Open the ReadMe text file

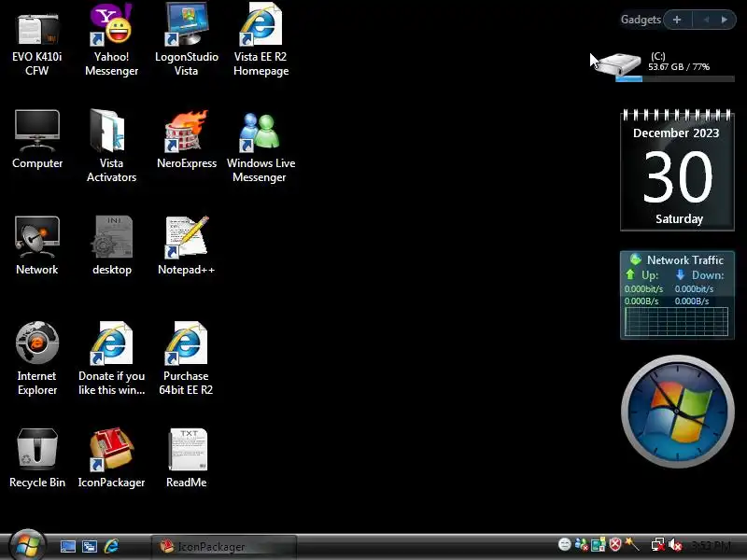186,458
